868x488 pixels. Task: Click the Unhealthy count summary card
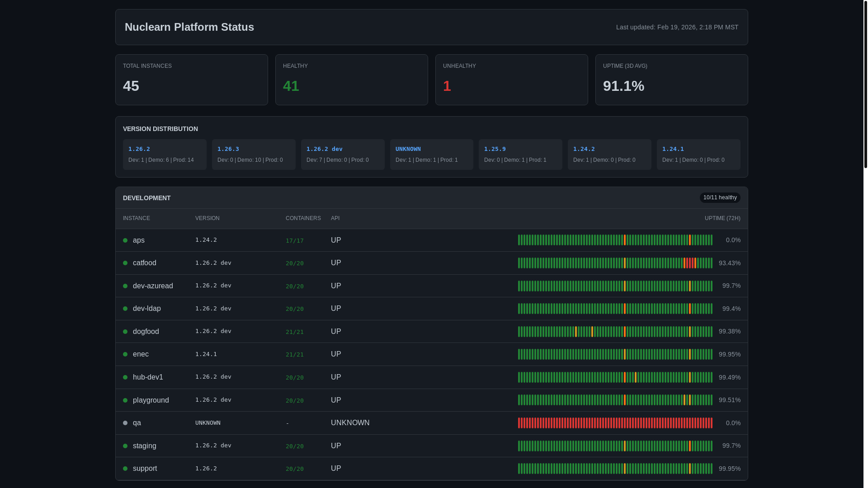[x=511, y=80]
